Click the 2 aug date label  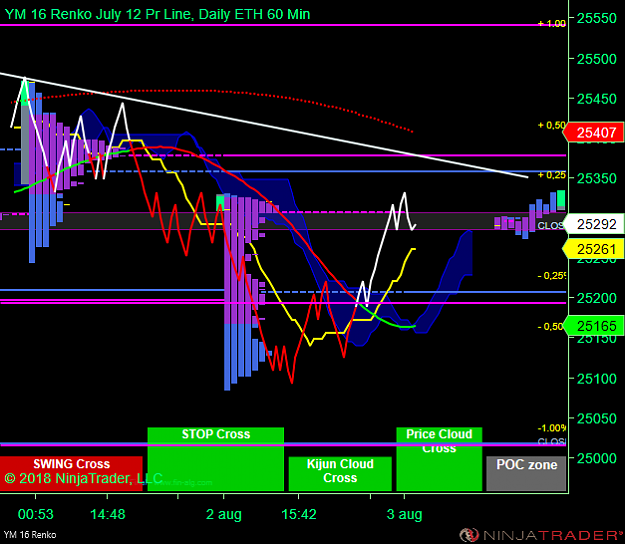point(224,515)
